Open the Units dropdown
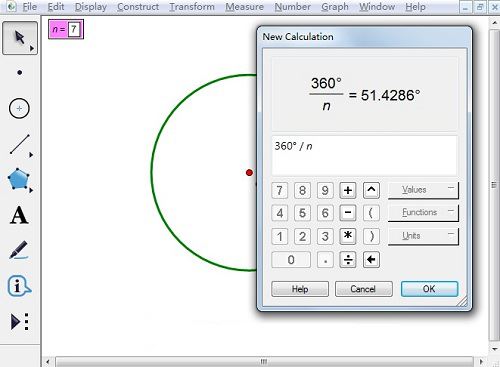The height and width of the screenshot is (367, 500). tap(423, 236)
